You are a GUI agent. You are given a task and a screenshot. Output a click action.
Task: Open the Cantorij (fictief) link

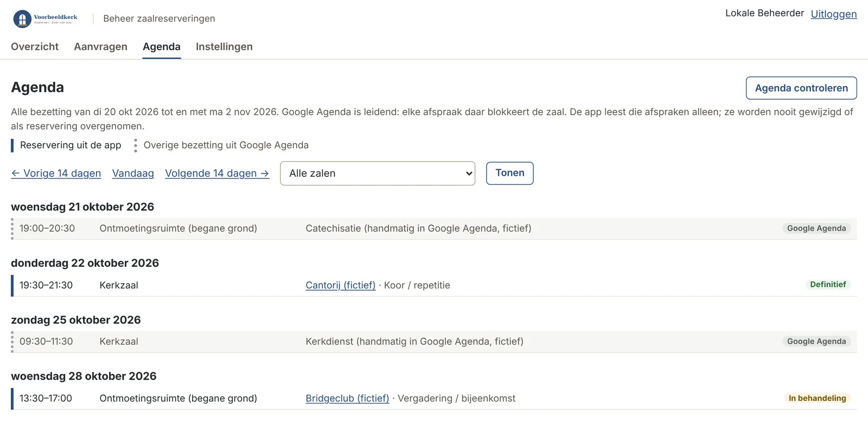341,285
